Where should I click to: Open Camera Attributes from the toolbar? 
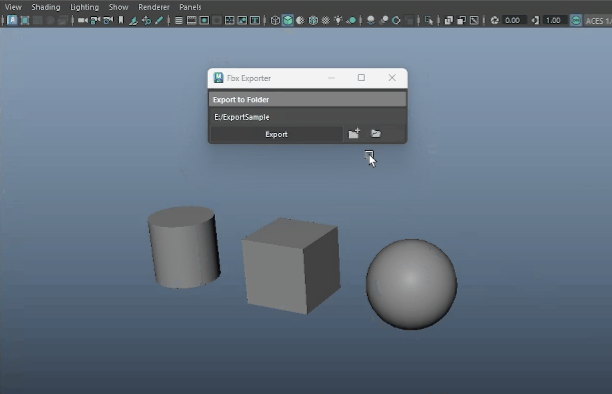click(108, 20)
